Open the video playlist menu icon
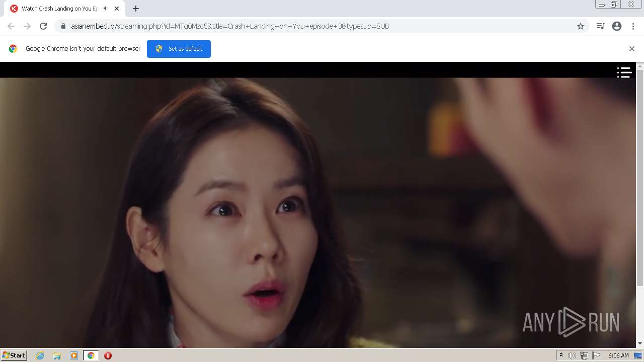The height and width of the screenshot is (362, 644). pos(624,73)
